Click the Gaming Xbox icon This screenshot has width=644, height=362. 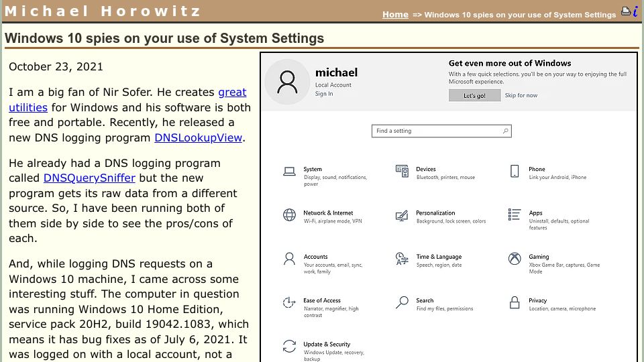(x=515, y=259)
